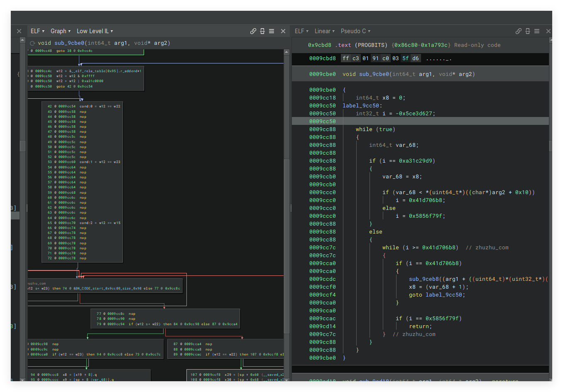The width and height of the screenshot is (563, 392).
Task: Click the 'i = 0x41d706b8;' assignment
Action: pyautogui.click(x=421, y=200)
